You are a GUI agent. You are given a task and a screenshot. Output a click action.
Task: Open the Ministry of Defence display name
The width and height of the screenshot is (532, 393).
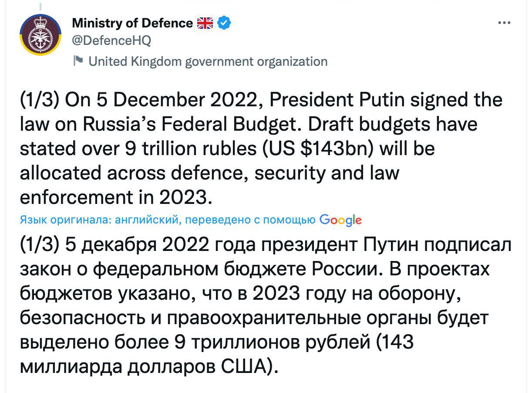131,23
